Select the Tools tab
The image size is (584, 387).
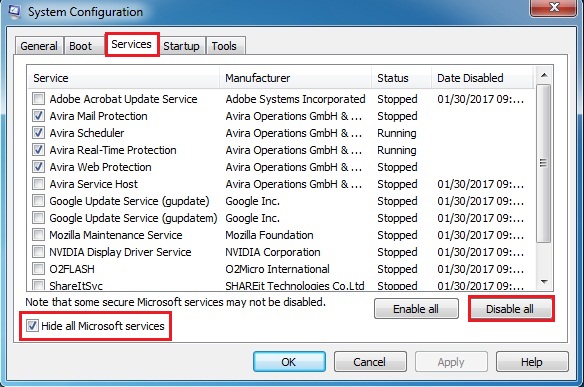[224, 46]
